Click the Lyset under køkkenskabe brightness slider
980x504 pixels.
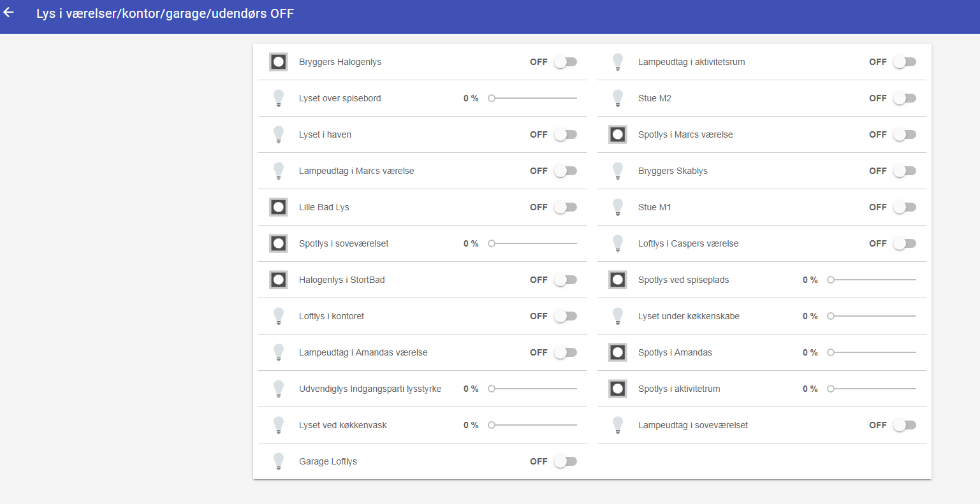pos(873,316)
